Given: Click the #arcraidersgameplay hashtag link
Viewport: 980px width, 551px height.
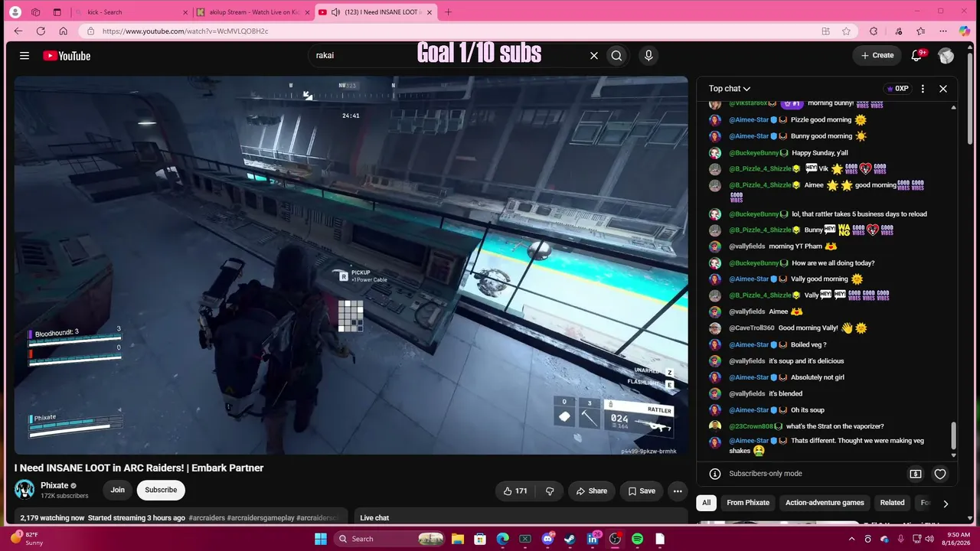Looking at the screenshot, I should tap(260, 518).
